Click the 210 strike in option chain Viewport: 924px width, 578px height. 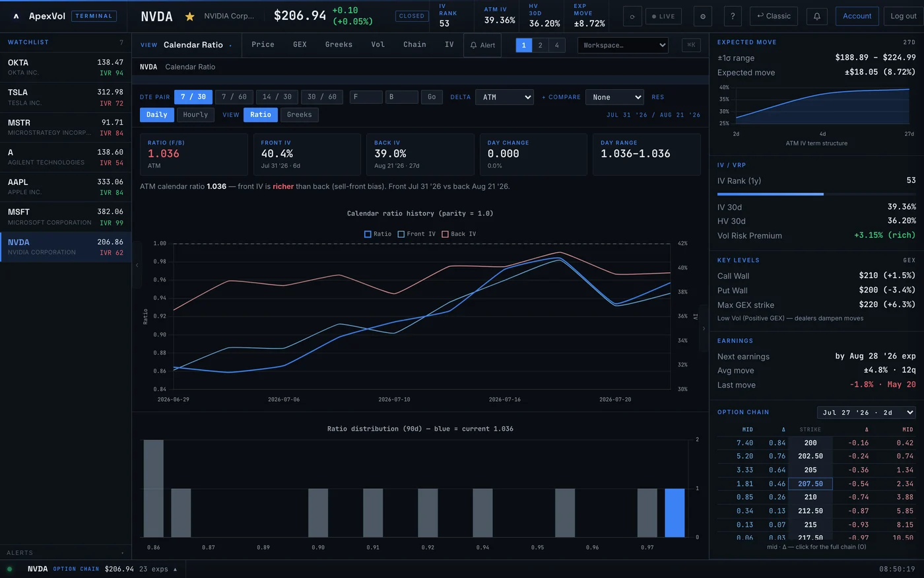[x=810, y=497]
